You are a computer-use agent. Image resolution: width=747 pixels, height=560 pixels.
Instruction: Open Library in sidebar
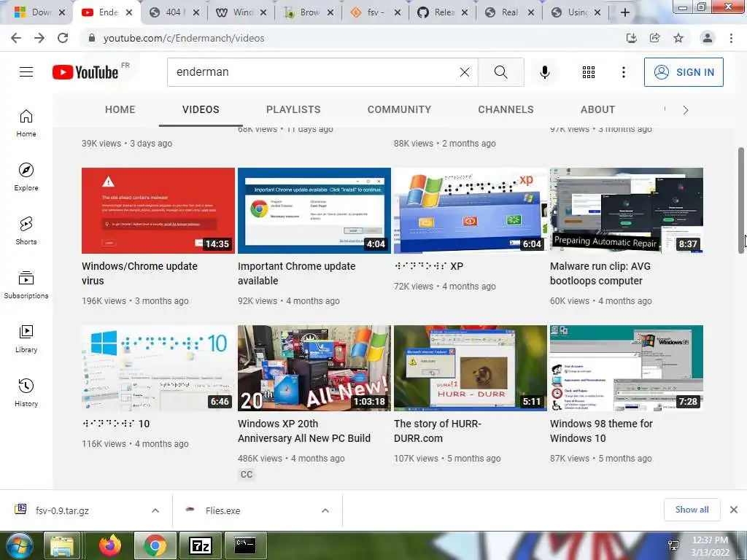[26, 338]
